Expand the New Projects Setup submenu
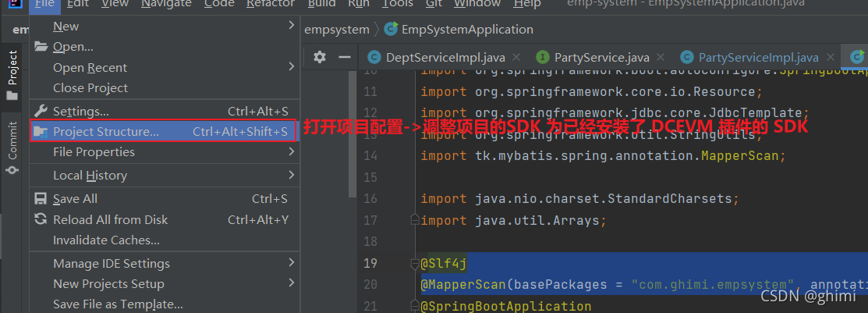The width and height of the screenshot is (868, 313). (x=165, y=284)
